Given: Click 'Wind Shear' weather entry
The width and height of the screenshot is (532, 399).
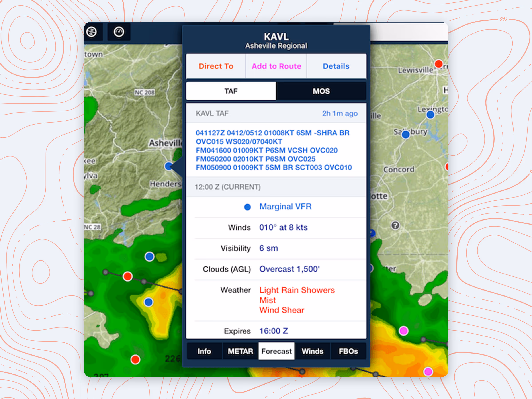Looking at the screenshot, I should point(282,310).
